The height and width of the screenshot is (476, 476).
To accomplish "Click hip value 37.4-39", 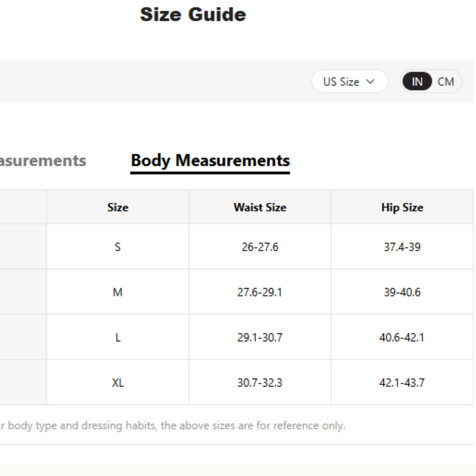I will 402,247.
